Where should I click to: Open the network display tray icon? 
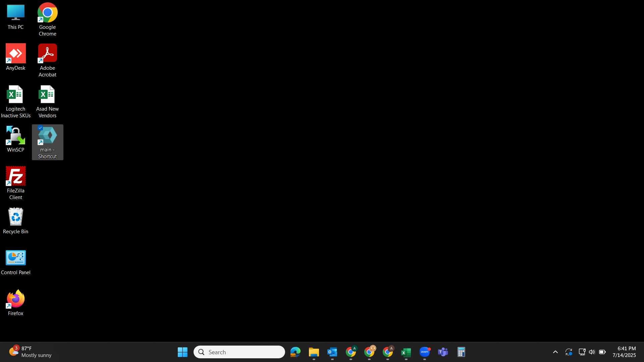pos(582,352)
